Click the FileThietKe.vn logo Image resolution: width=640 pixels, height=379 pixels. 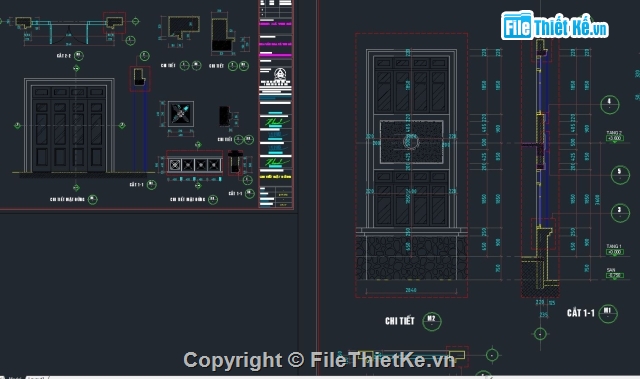tap(554, 26)
